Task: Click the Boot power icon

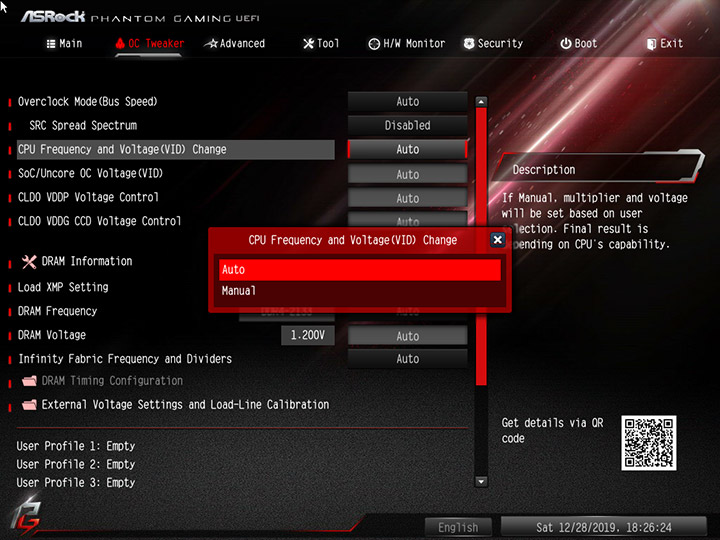Action: point(566,44)
